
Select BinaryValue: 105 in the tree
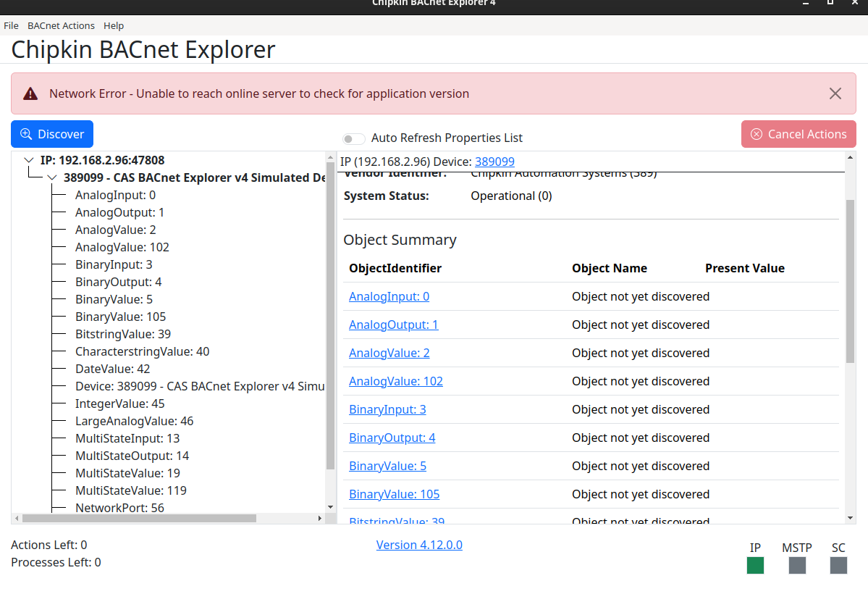(121, 317)
